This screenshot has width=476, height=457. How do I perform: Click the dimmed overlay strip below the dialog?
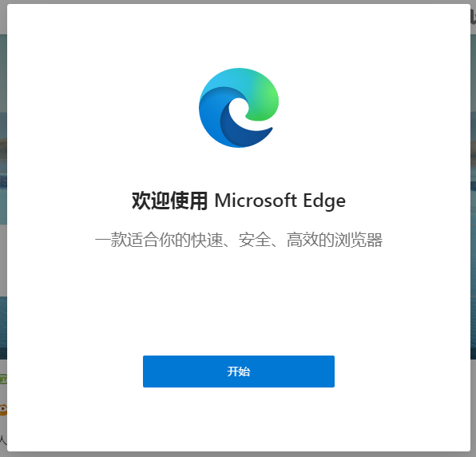tap(238, 455)
